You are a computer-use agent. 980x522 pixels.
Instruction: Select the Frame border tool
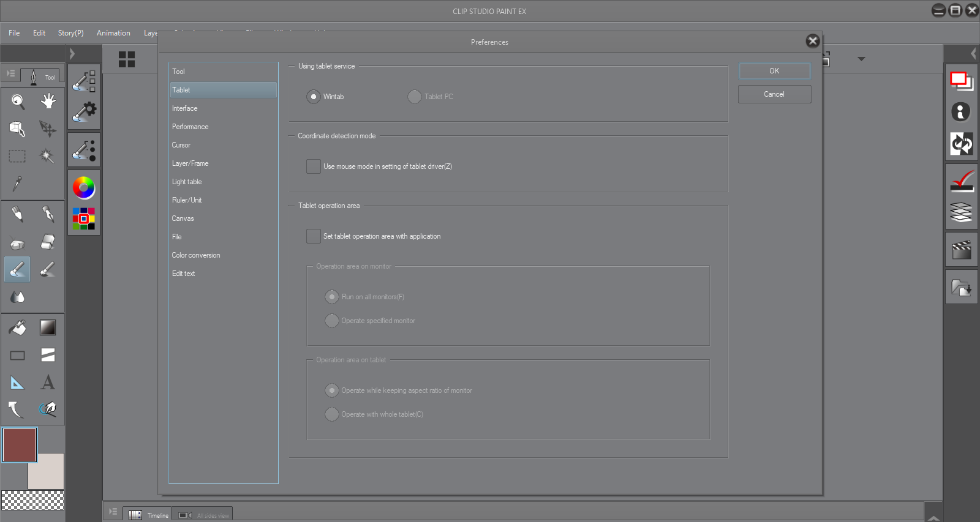tap(48, 356)
